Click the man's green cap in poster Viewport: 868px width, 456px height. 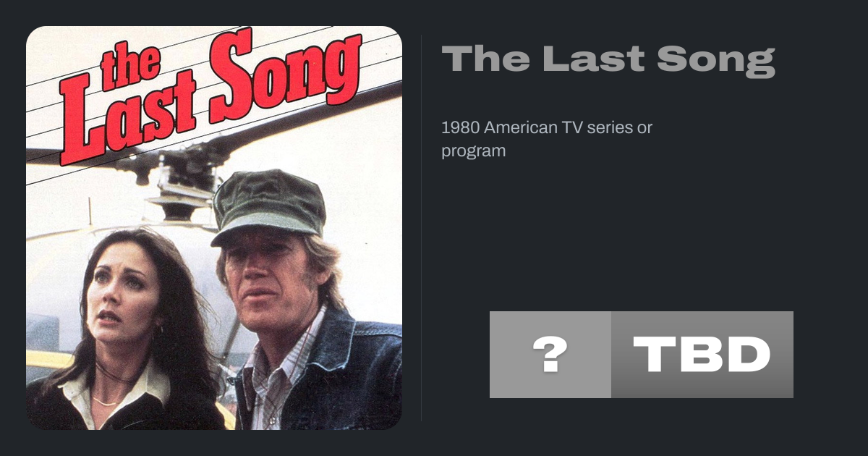(x=266, y=203)
